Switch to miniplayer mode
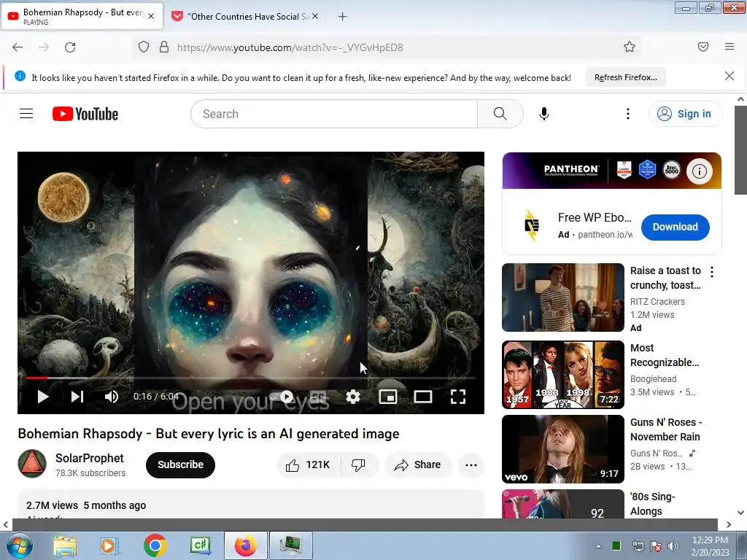The image size is (747, 560). tap(388, 396)
